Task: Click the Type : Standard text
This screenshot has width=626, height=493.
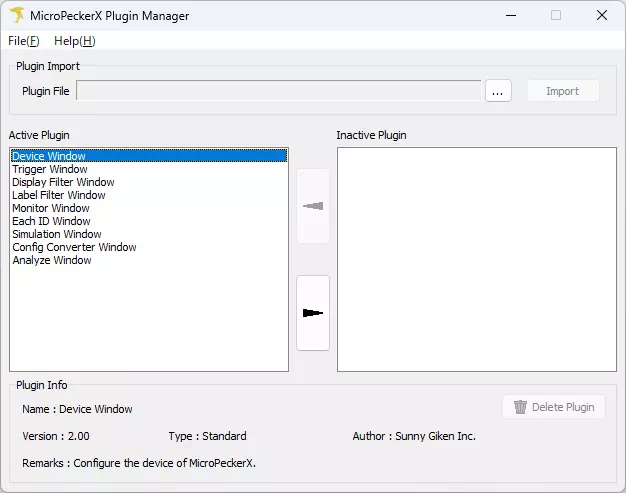Action: pyautogui.click(x=207, y=436)
